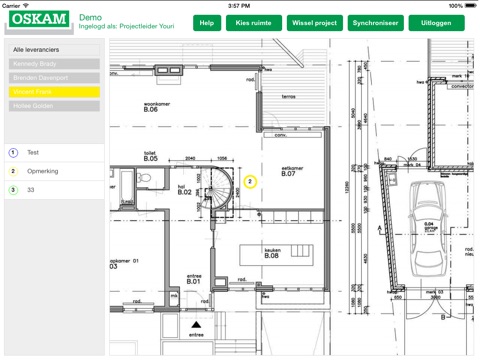Open the Opmerking remark entry
The image size is (480, 360).
coord(54,171)
